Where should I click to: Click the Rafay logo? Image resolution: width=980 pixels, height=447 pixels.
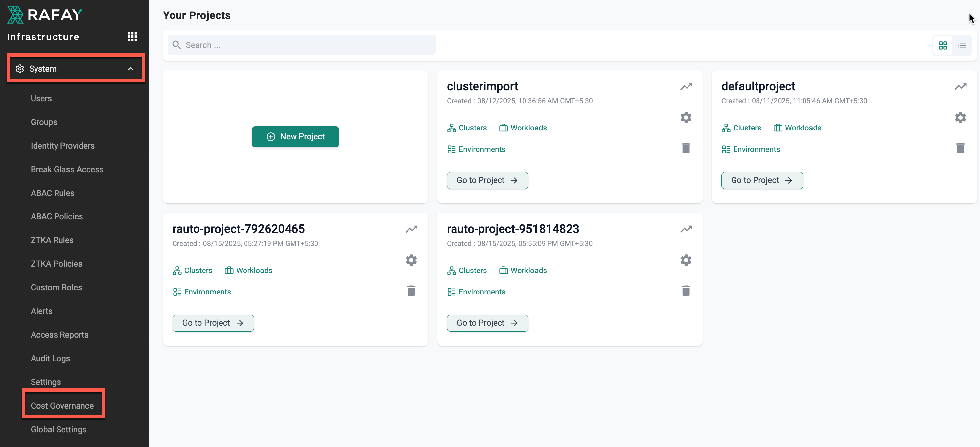coord(44,14)
